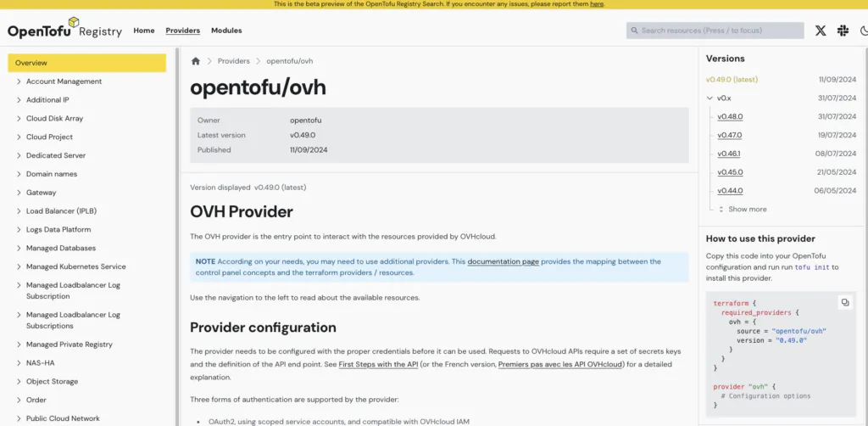This screenshot has width=868, height=426.
Task: Open the X (Twitter) social icon
Action: (x=821, y=31)
